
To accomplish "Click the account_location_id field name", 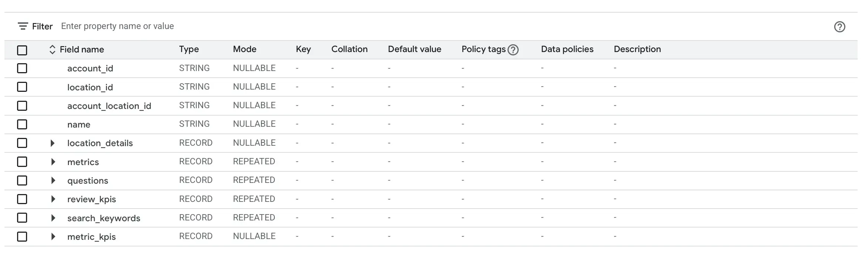I will tap(109, 106).
